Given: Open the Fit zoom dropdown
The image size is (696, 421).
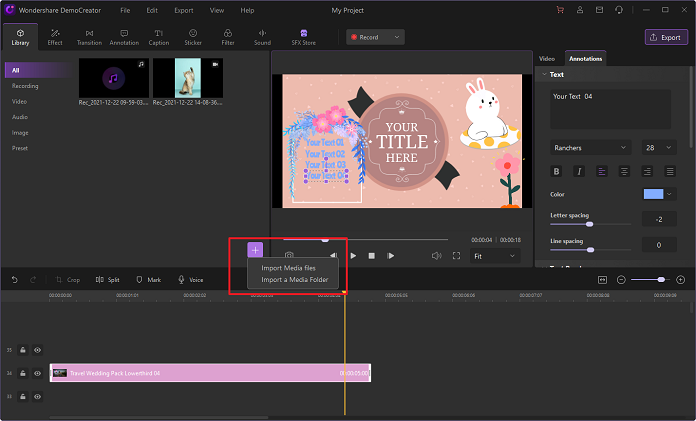Looking at the screenshot, I should pos(495,256).
